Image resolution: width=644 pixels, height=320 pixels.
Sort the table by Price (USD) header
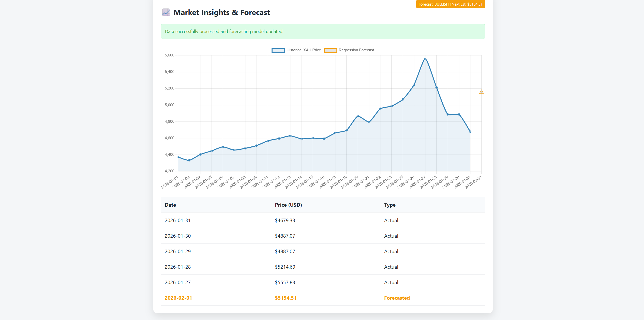coord(288,205)
